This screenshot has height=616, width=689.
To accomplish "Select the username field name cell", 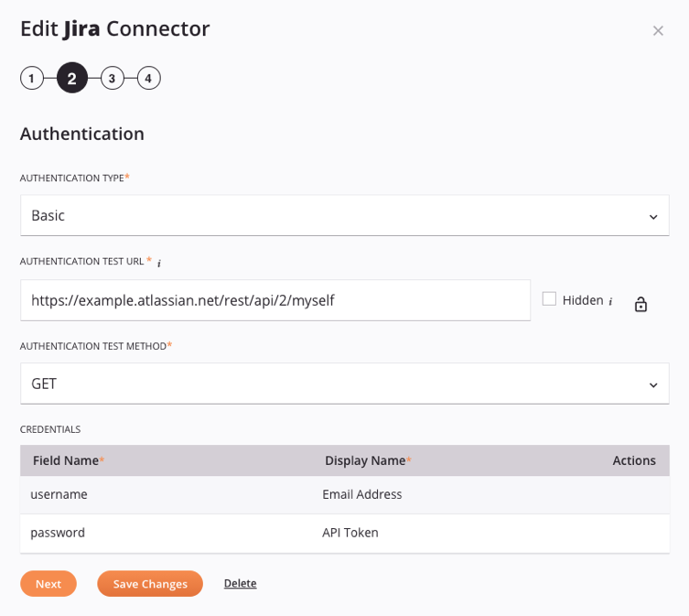I will coord(59,494).
